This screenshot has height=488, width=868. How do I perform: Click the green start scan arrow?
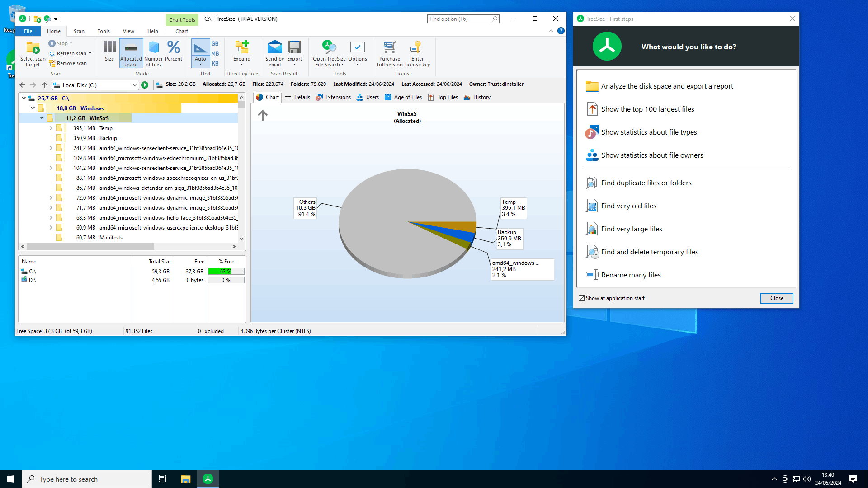pyautogui.click(x=145, y=85)
